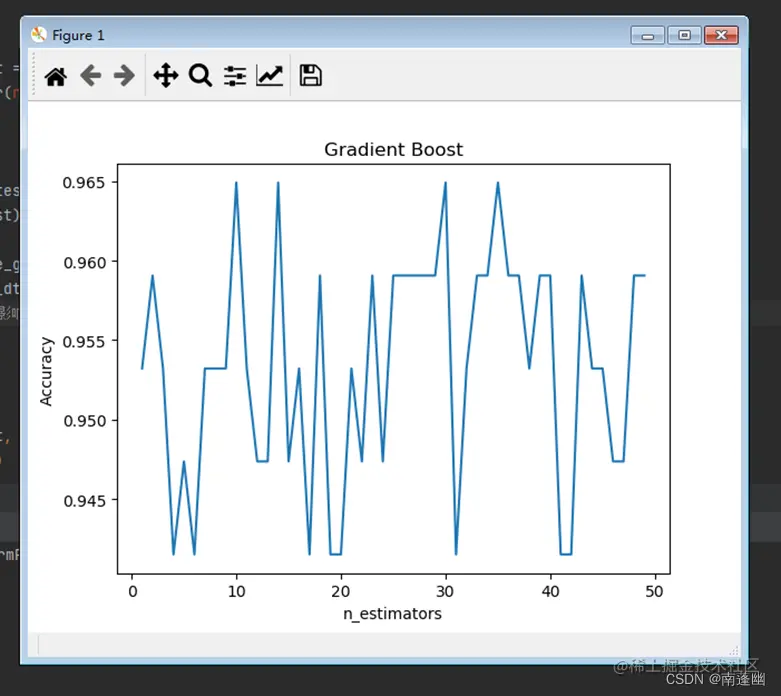Click the 0.965 y-axis tick label

pos(84,183)
